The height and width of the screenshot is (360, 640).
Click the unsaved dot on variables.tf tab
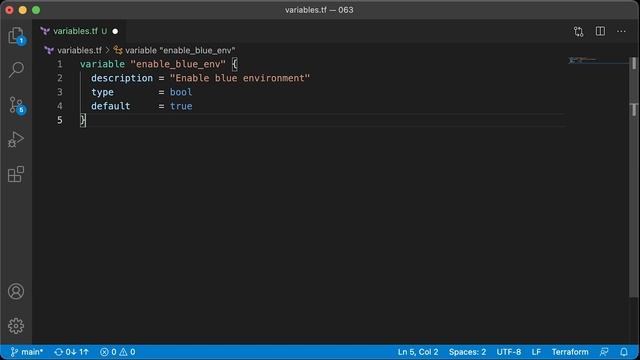tap(115, 31)
